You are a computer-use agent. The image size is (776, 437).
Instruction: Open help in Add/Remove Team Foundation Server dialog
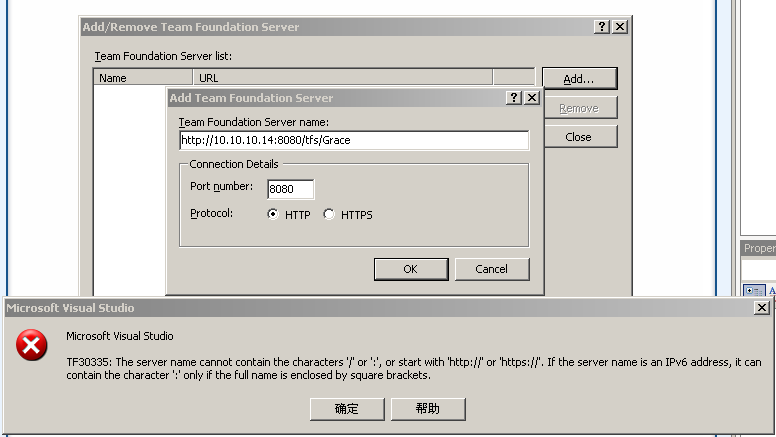[601, 27]
